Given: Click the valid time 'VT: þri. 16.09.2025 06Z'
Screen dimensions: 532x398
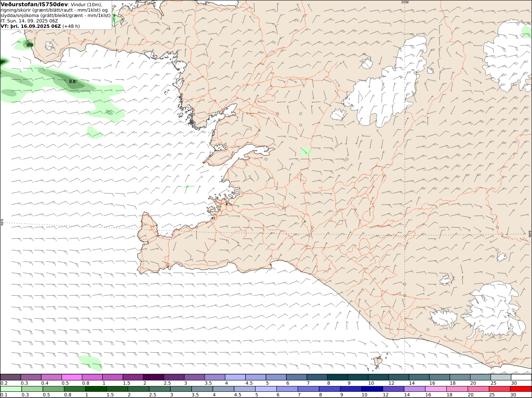Looking at the screenshot, I should pyautogui.click(x=31, y=26).
